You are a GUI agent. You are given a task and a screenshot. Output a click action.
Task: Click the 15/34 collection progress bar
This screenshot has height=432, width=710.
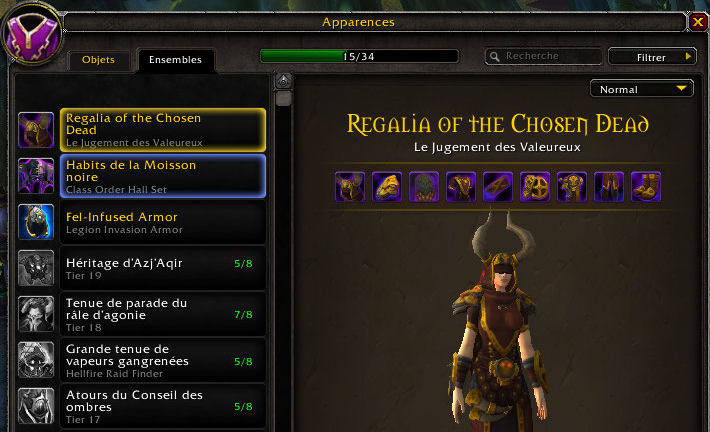tap(359, 56)
